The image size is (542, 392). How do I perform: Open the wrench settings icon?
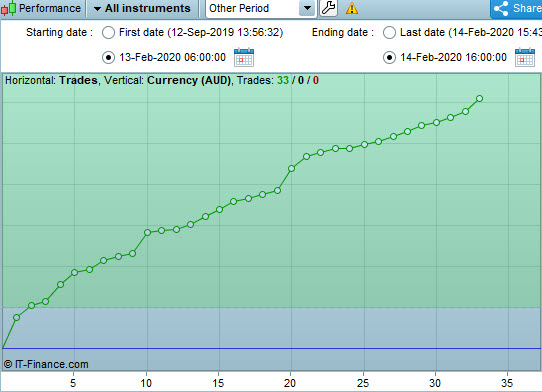[x=328, y=8]
